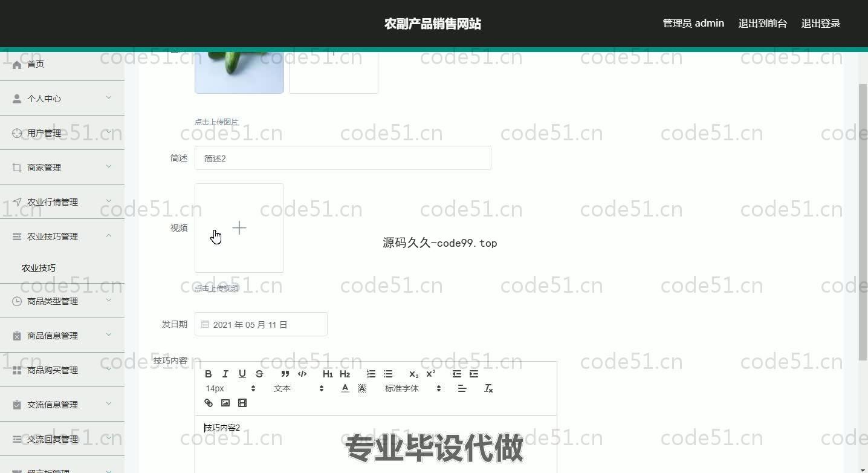Open the 发日期 date picker field

pos(261,324)
